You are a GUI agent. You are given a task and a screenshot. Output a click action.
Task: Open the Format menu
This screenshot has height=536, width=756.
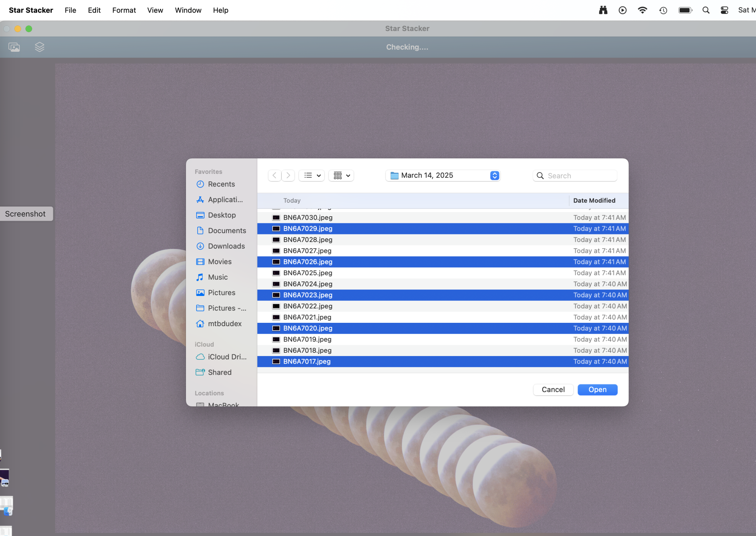point(124,10)
